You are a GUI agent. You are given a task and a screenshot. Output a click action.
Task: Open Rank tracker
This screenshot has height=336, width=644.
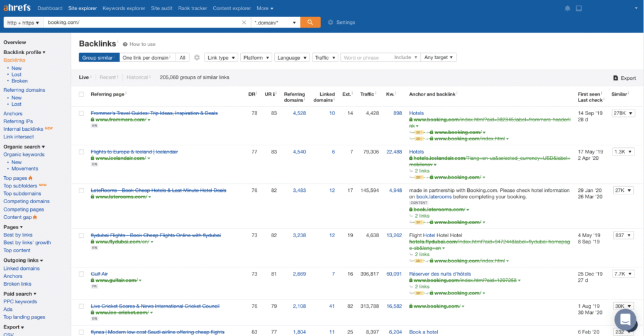click(192, 8)
